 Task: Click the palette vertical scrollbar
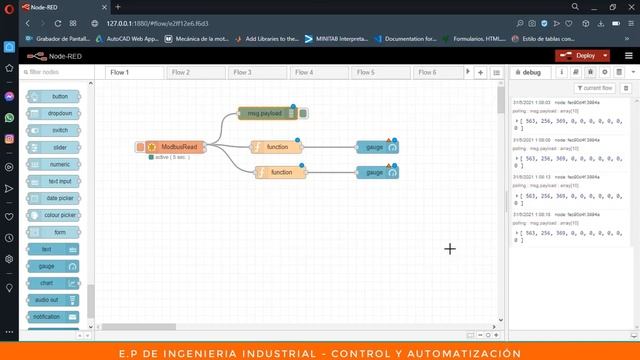click(91, 301)
